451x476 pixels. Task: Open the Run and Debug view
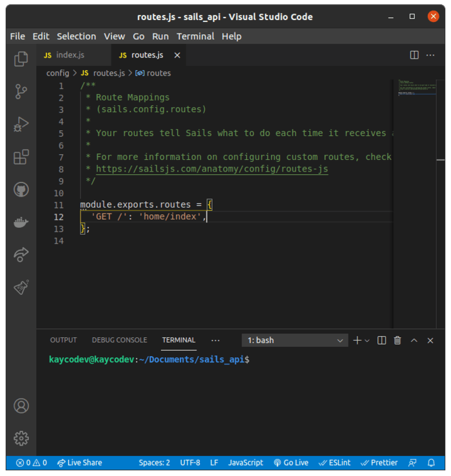[x=21, y=124]
